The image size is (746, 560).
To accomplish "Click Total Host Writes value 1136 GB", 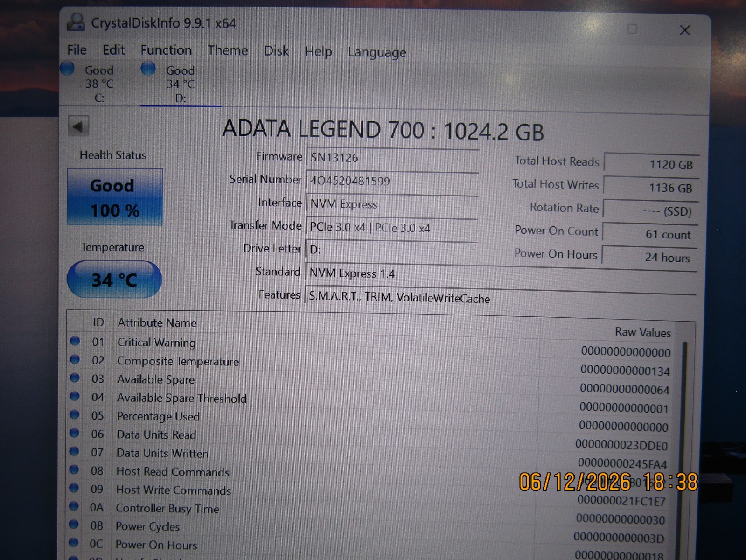I will pos(651,188).
